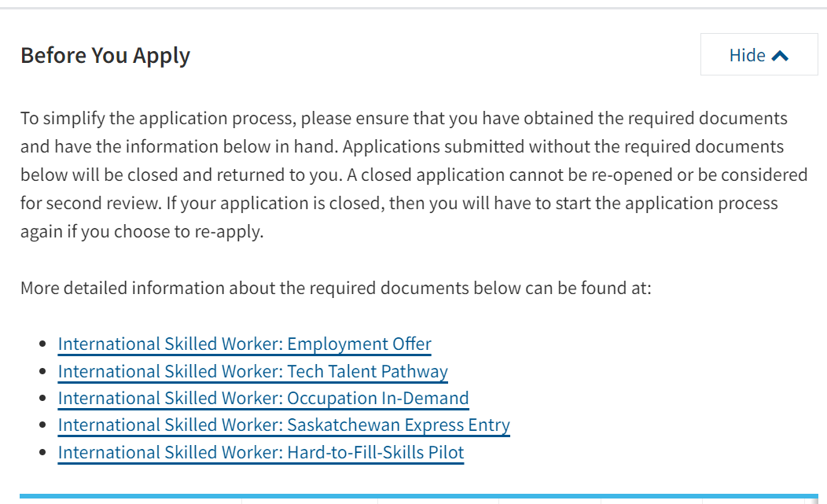Click the scrollbar edge at the bottom right
Viewport: 827px width, 504px height.
[815, 502]
